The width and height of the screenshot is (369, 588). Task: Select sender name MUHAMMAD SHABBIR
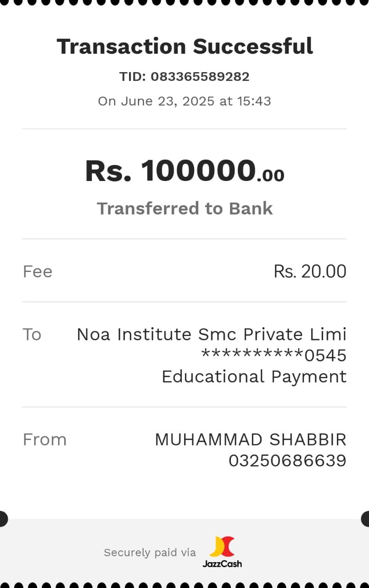point(250,440)
